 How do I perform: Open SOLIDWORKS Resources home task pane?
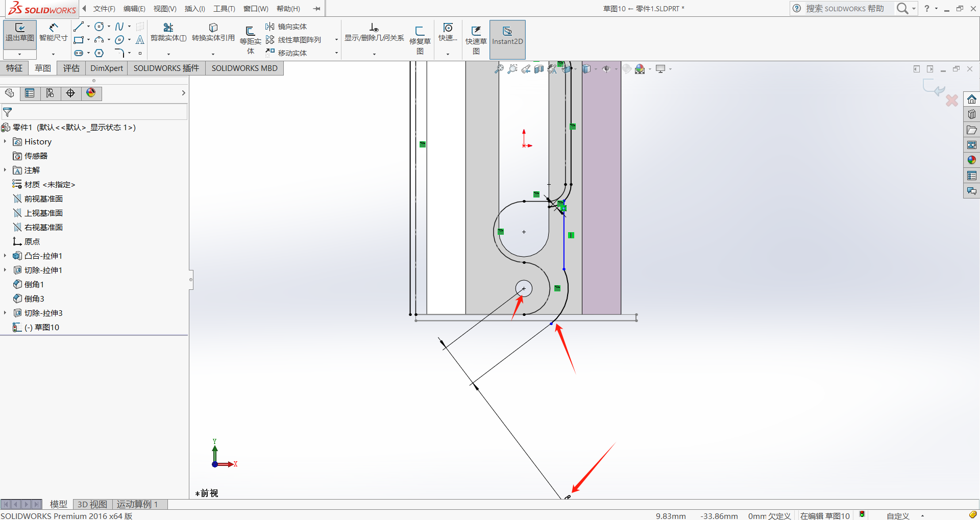coord(972,99)
